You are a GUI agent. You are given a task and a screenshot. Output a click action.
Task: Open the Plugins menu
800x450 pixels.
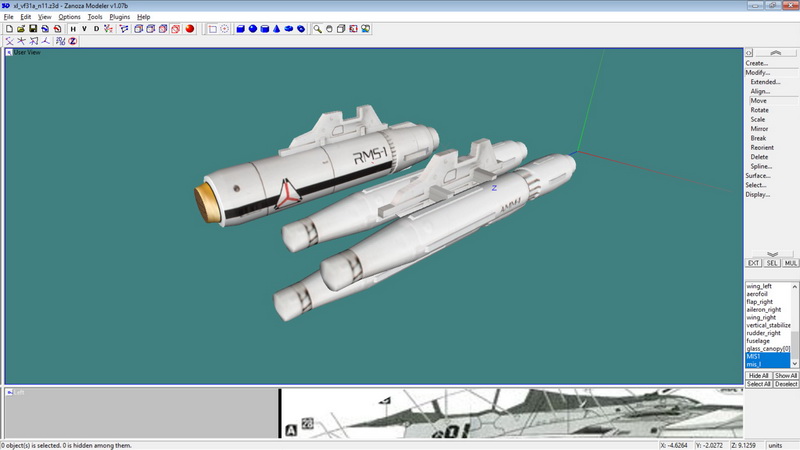pos(119,17)
